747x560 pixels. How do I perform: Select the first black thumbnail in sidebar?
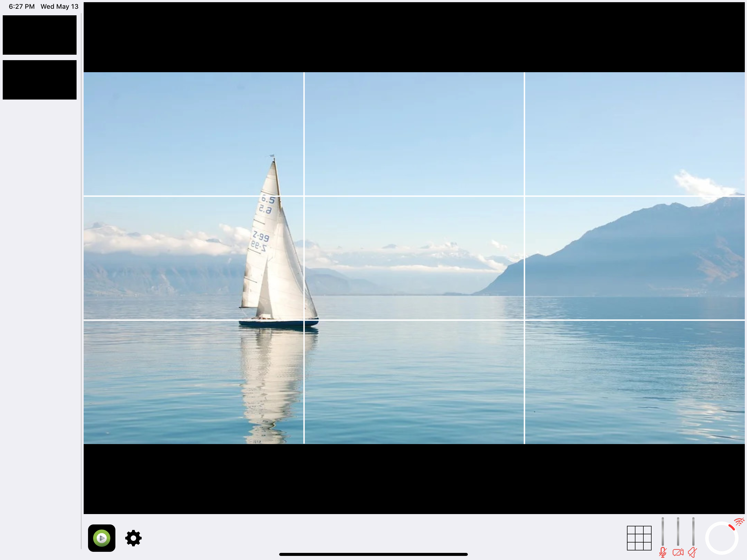point(40,35)
